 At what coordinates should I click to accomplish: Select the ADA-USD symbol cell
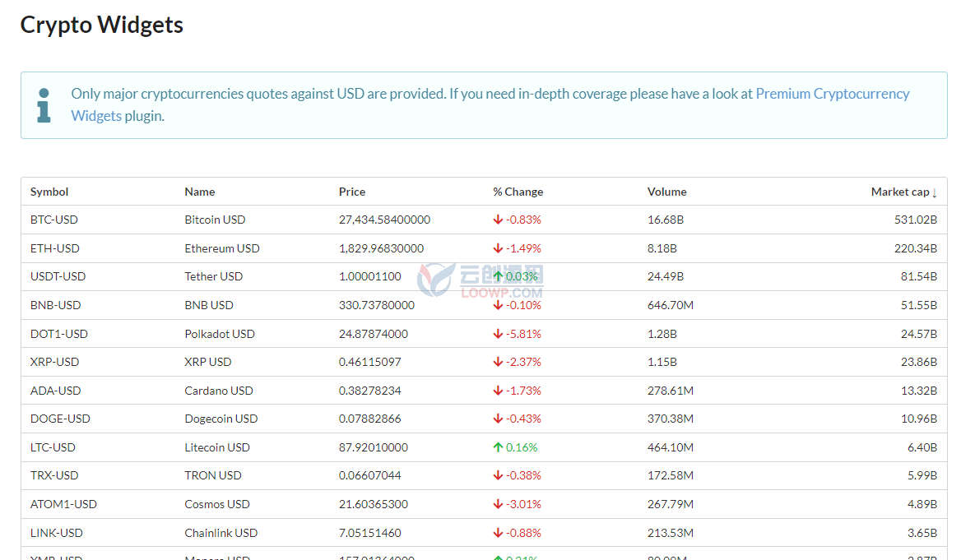(55, 391)
